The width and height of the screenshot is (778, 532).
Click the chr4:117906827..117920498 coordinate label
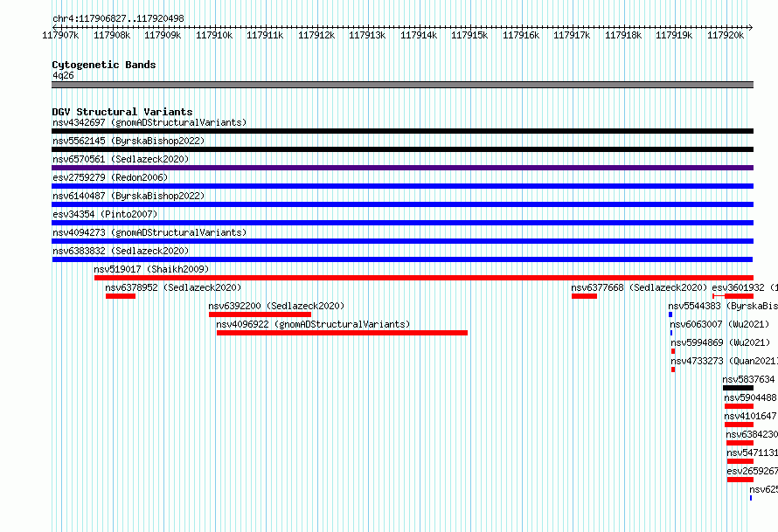[x=118, y=18]
